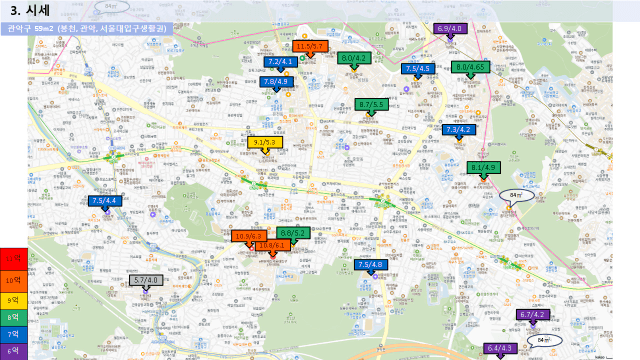Click the blue 7.2/4.1 price label
The image size is (640, 360).
[280, 62]
